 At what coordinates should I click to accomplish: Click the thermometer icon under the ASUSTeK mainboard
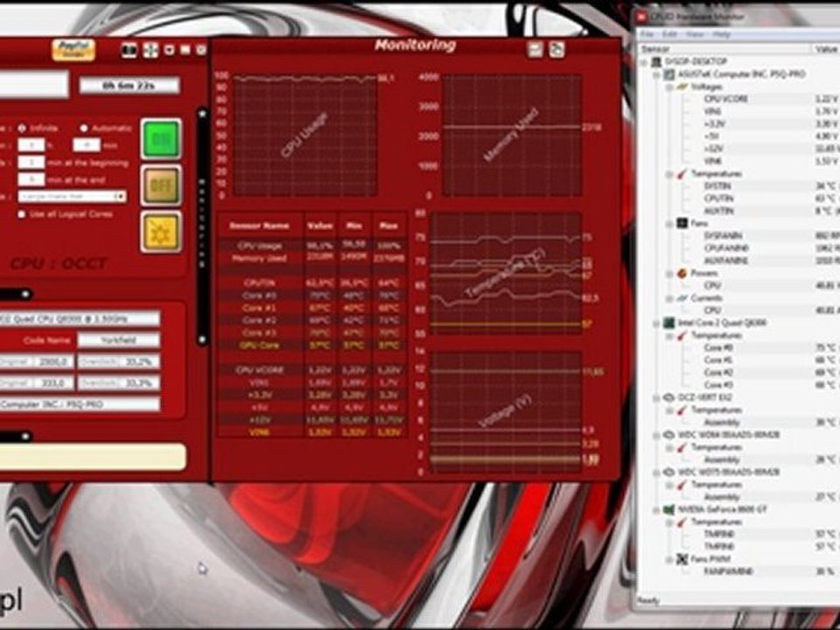coord(682,173)
